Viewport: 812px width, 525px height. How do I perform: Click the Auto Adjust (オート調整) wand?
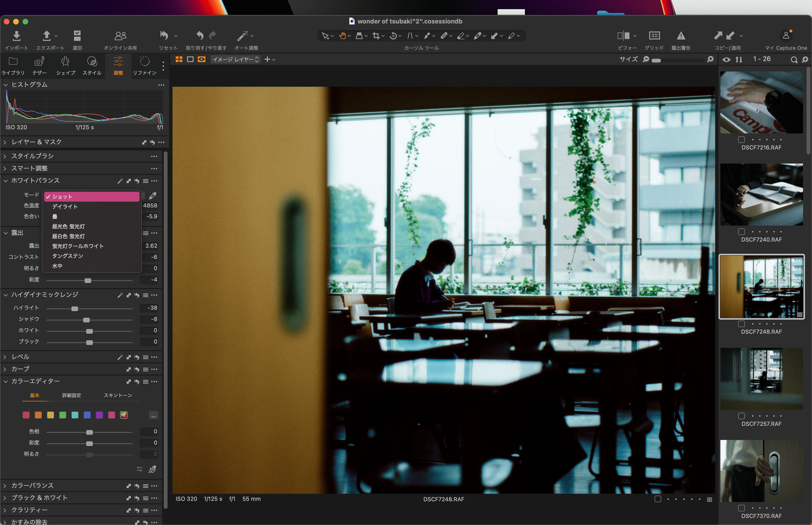(x=242, y=36)
